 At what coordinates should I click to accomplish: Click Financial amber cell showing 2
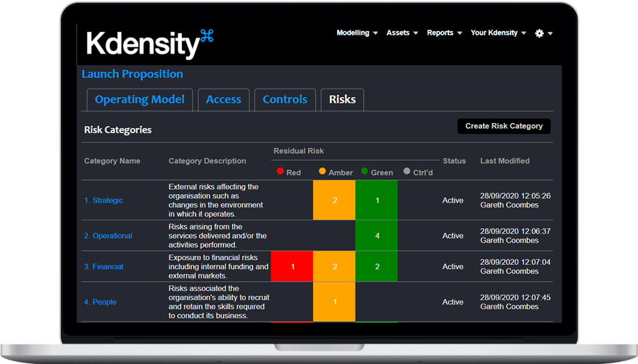point(334,266)
